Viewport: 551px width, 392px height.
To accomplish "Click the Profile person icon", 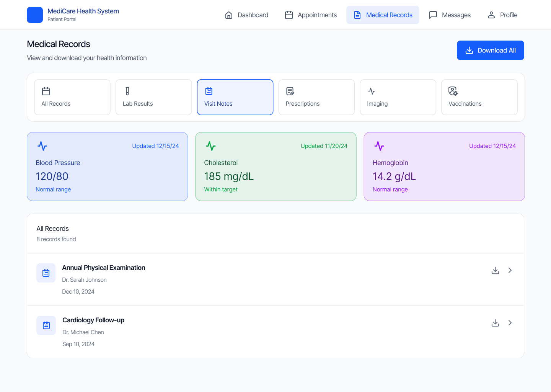I will click(x=491, y=15).
